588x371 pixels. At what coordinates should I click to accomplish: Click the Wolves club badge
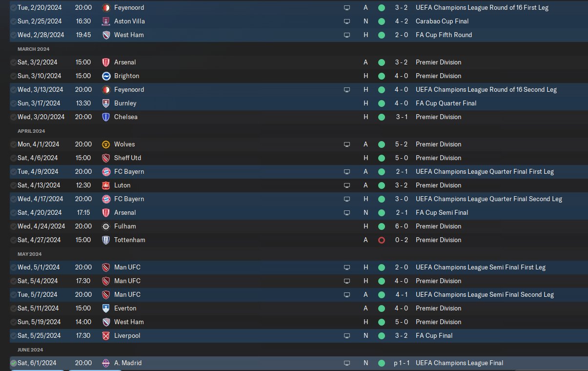[106, 144]
